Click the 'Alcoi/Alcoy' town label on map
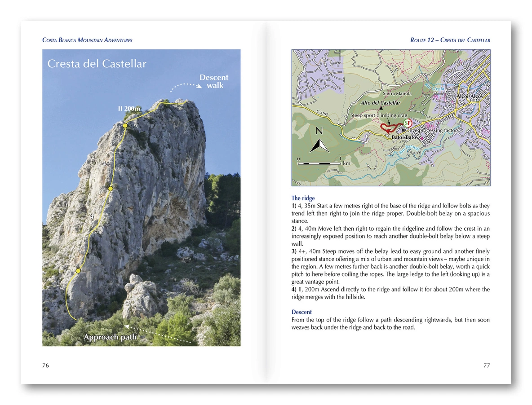 (x=470, y=97)
